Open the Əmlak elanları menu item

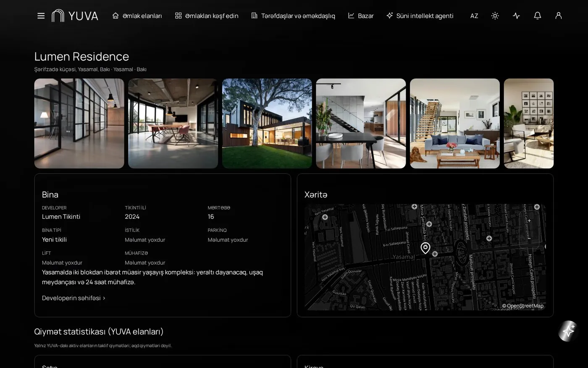tap(137, 16)
